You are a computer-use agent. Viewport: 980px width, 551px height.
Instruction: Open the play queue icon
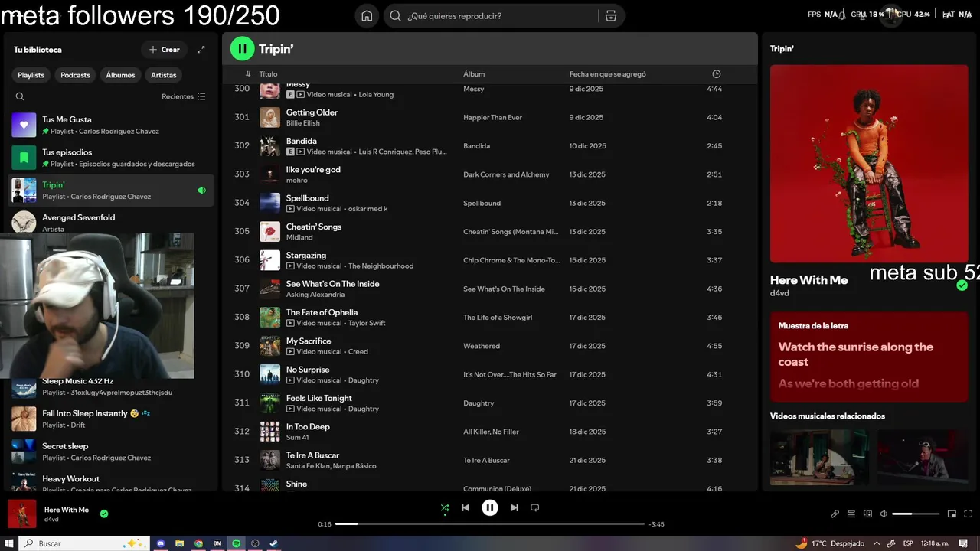[851, 514]
